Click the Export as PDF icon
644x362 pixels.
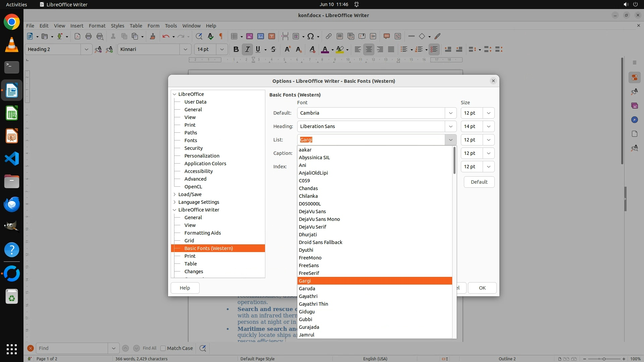pyautogui.click(x=77, y=37)
